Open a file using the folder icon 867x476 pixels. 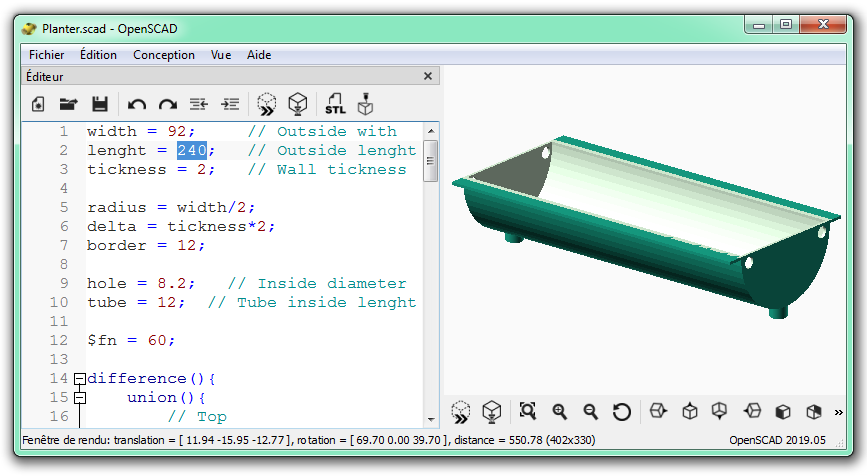[x=69, y=104]
